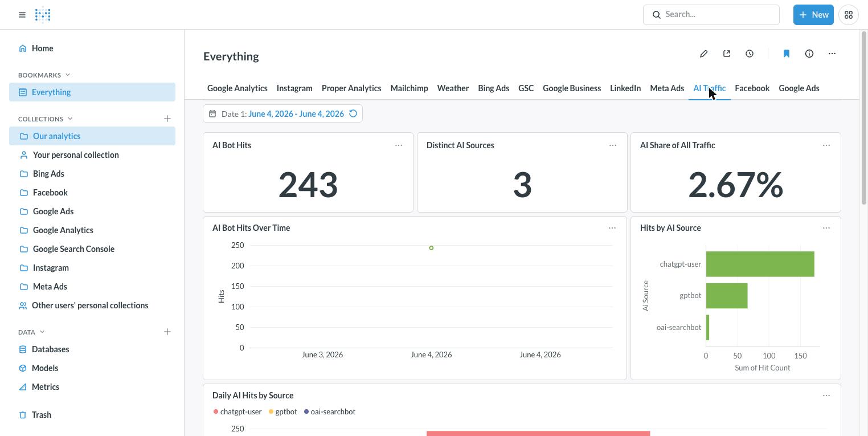Viewport: 868px width, 436px height.
Task: Browse Models in the sidebar
Action: pos(92,368)
